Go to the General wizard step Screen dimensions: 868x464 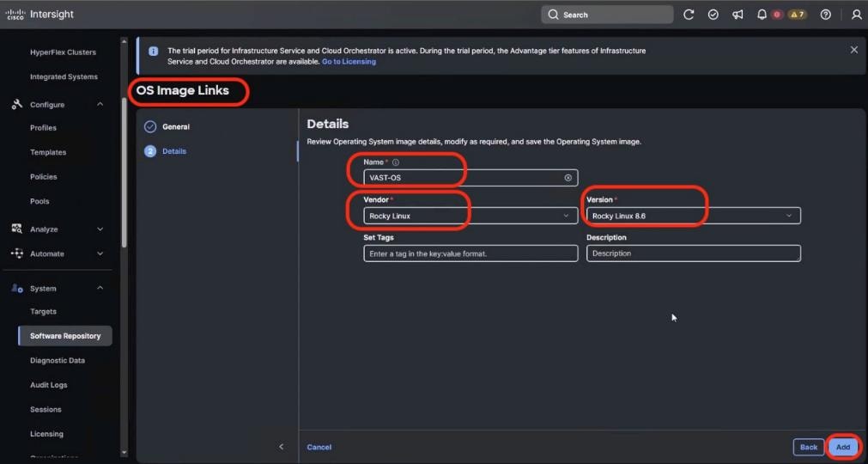pyautogui.click(x=176, y=127)
